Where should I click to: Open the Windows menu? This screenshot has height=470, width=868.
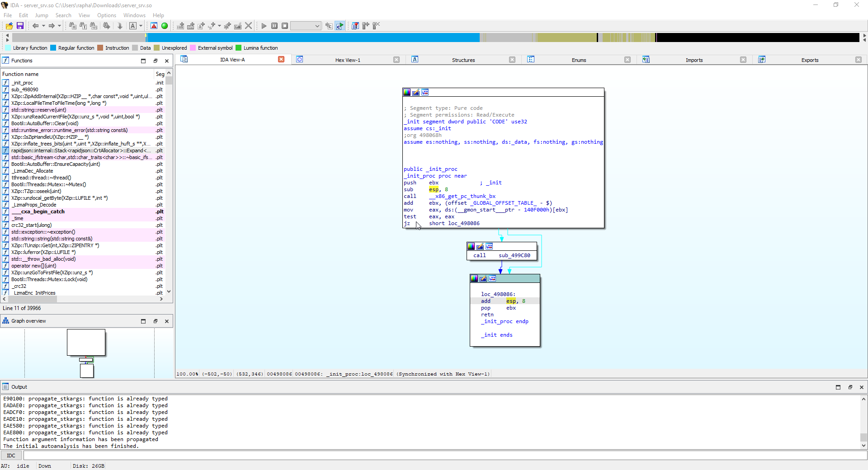coord(134,15)
